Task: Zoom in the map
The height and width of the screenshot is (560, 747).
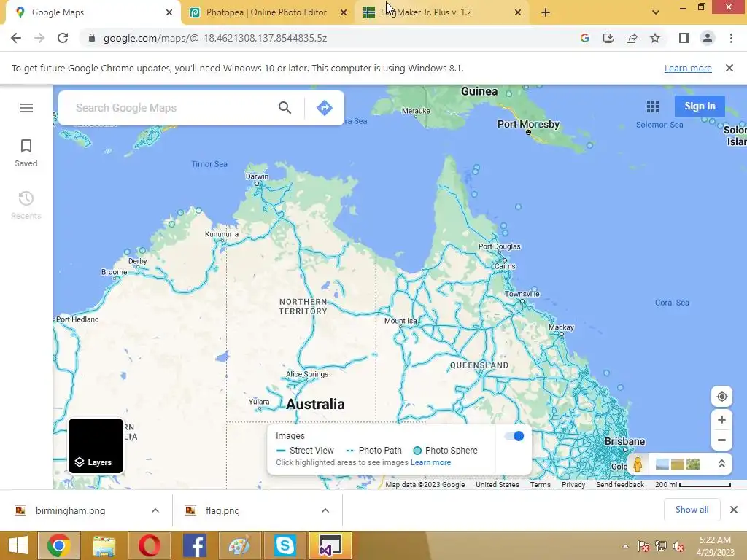Action: (x=721, y=419)
